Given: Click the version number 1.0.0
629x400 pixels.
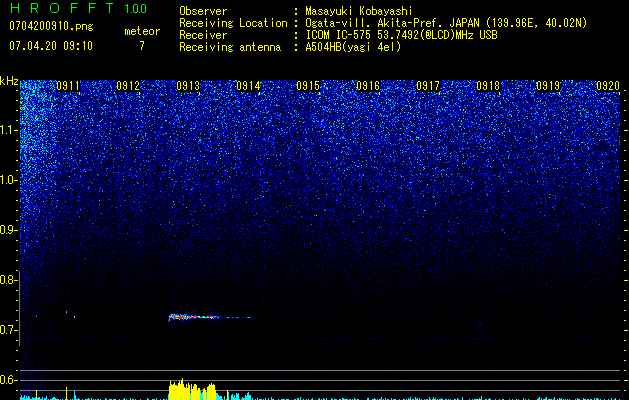Looking at the screenshot, I should tap(136, 8).
